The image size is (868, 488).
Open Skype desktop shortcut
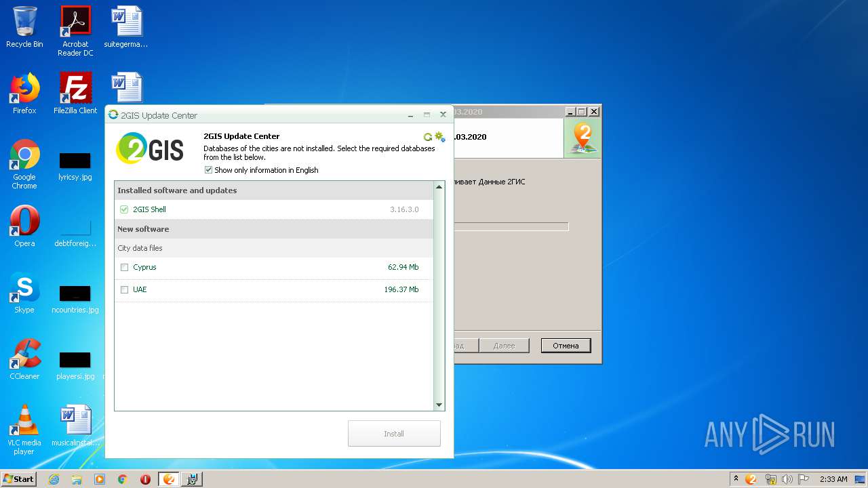pyautogui.click(x=24, y=293)
